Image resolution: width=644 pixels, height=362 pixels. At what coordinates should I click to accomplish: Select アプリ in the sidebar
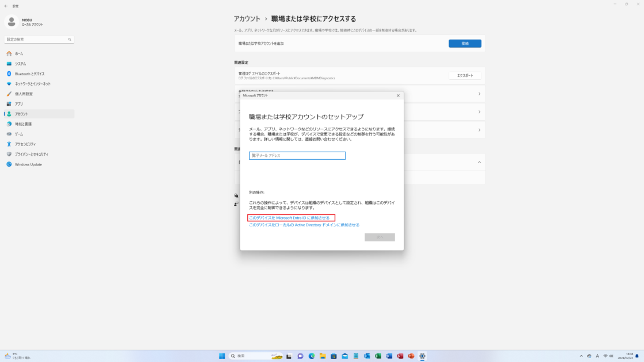pos(39,104)
